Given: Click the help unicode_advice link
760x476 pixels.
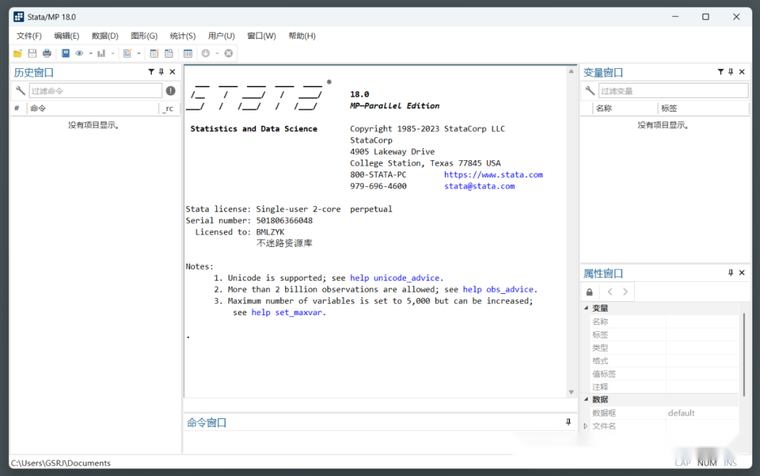Looking at the screenshot, I should tap(395, 278).
